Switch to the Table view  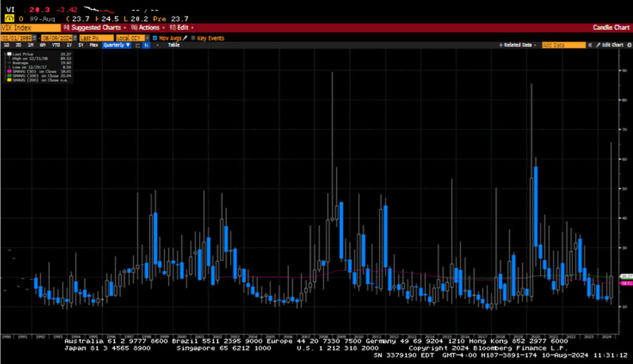tap(174, 45)
